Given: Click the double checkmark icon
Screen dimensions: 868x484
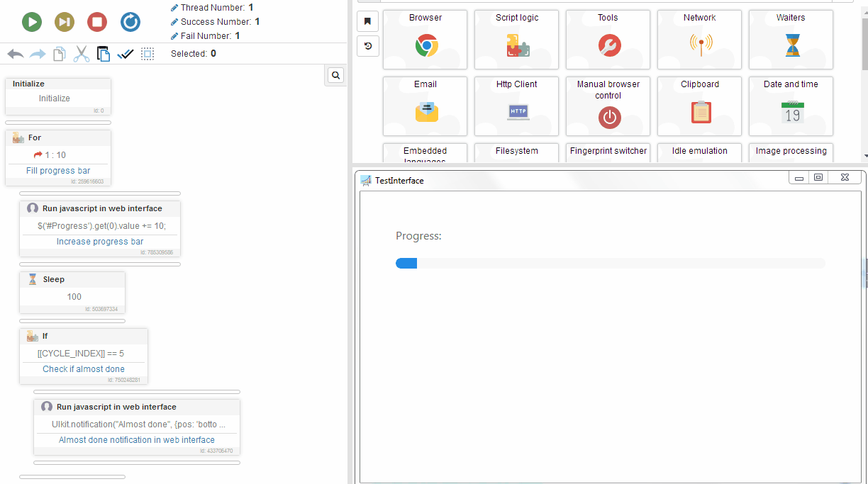Looking at the screenshot, I should [x=126, y=54].
